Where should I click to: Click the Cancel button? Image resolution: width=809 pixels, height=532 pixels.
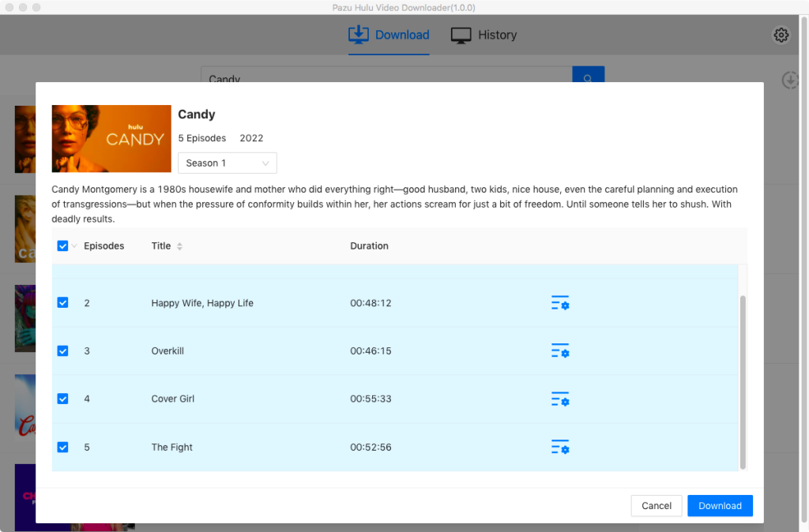tap(657, 506)
